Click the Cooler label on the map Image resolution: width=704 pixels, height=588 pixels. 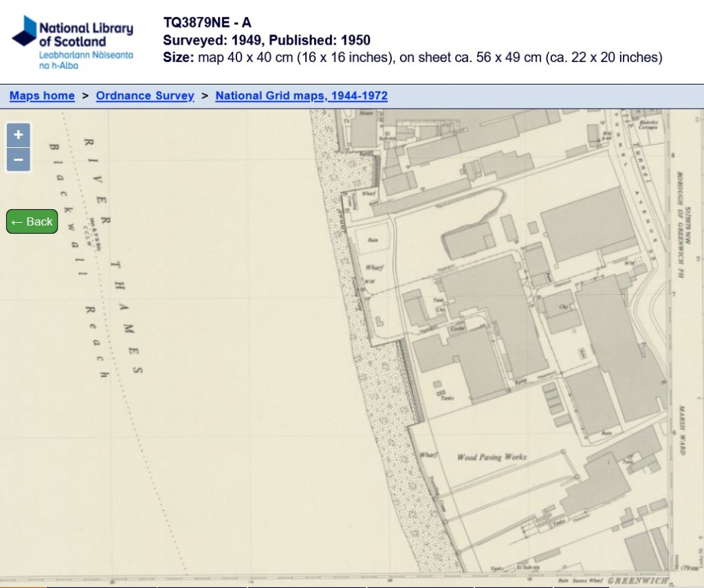(x=457, y=329)
